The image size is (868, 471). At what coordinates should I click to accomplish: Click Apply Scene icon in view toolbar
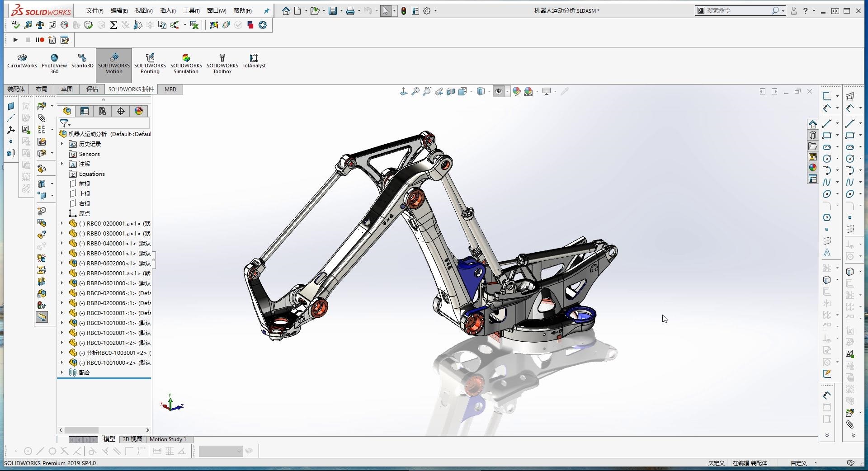coord(528,91)
